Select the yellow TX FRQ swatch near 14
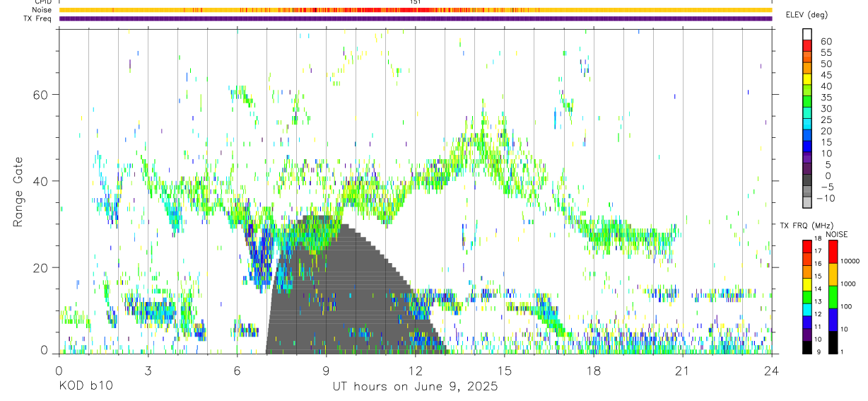868x401 pixels. 807,284
